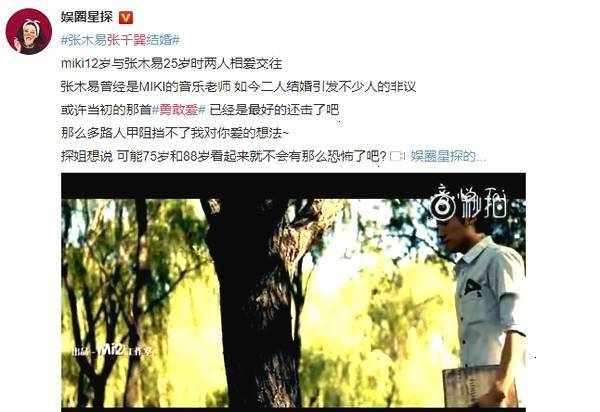
Task: Click the text 已经是最好的还击了吧
Action: (x=274, y=110)
